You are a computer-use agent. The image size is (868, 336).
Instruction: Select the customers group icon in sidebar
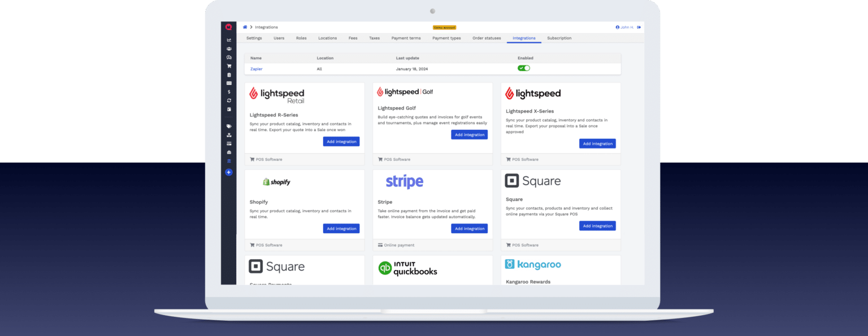click(229, 49)
